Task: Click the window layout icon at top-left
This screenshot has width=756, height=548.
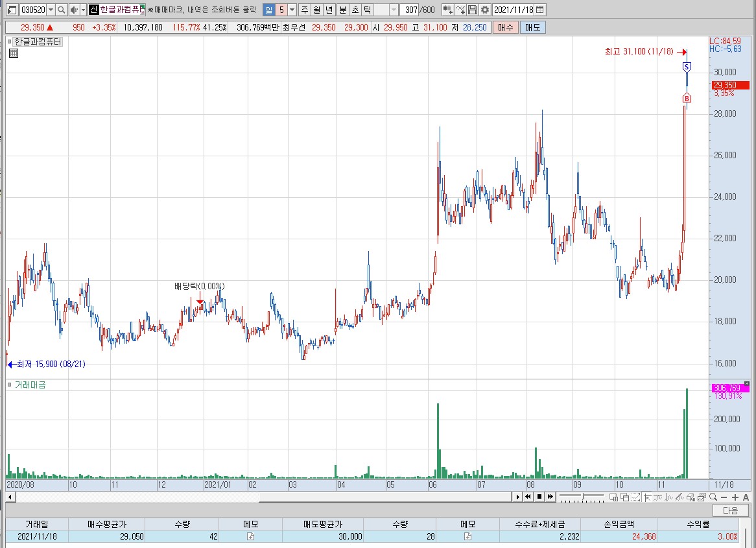Action: [12, 10]
